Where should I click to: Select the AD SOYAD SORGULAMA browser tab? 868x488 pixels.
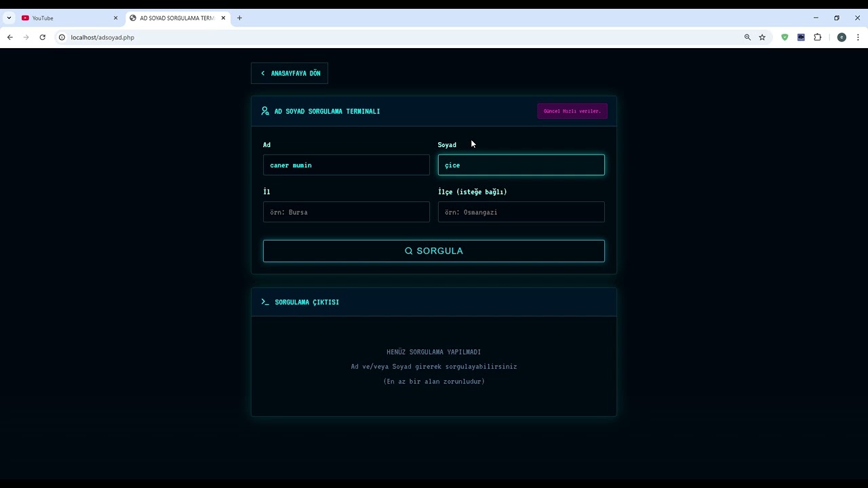pos(176,18)
